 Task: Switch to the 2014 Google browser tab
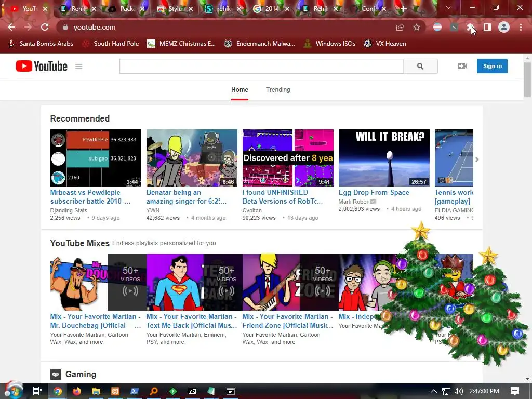tap(271, 9)
